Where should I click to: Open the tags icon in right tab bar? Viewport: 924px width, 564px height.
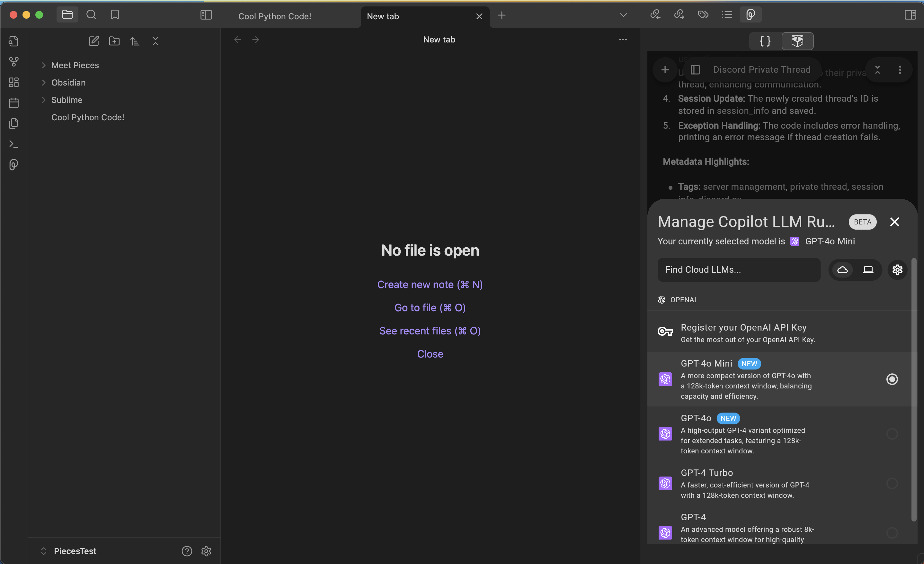coord(703,15)
